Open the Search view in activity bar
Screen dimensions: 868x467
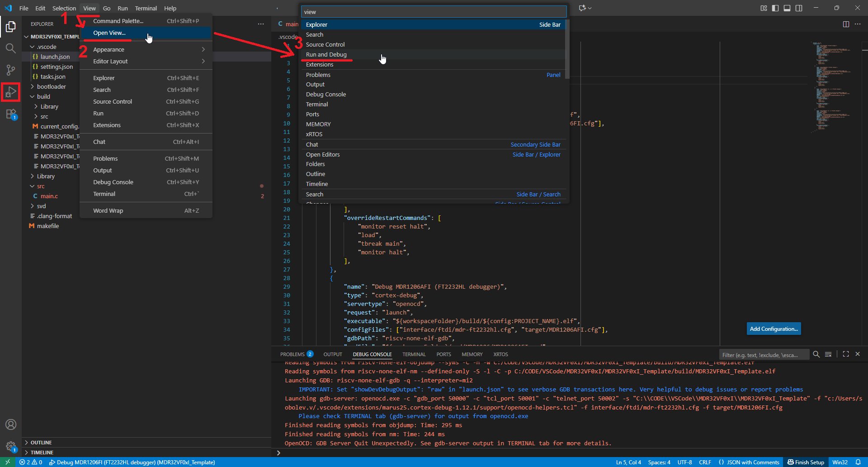tap(11, 48)
